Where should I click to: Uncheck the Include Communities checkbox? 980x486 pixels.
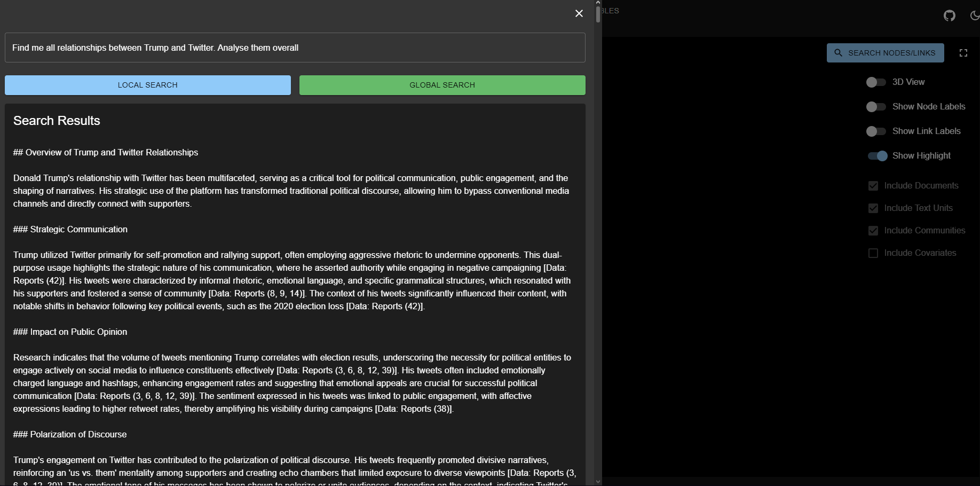[873, 231]
